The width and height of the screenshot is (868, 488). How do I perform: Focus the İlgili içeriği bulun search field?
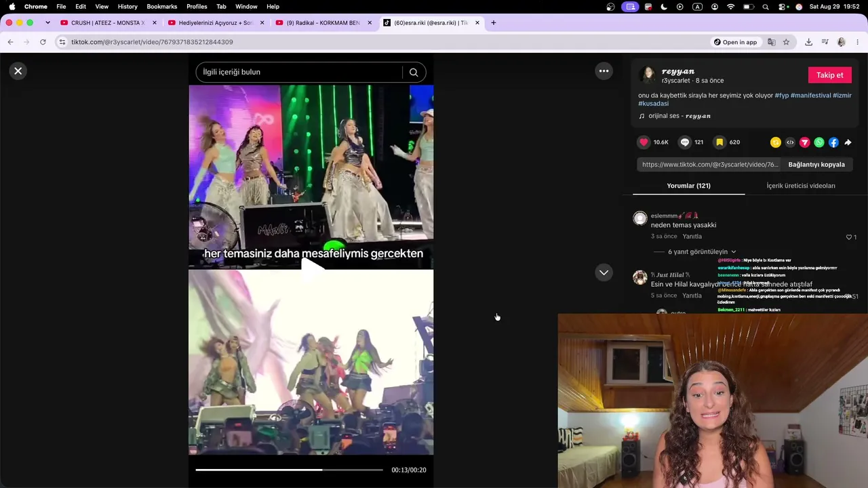point(299,72)
